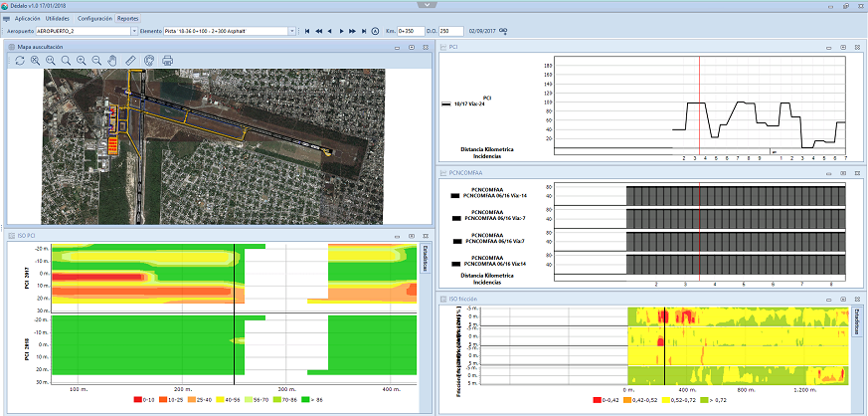
Task: Expand the Elemento dropdown list
Action: coord(294,31)
